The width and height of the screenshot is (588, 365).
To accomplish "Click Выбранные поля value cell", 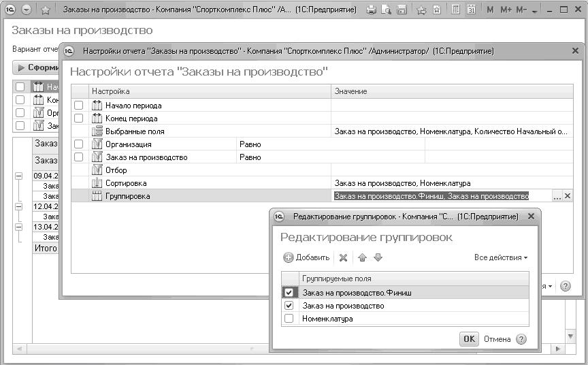I will pyautogui.click(x=452, y=131).
